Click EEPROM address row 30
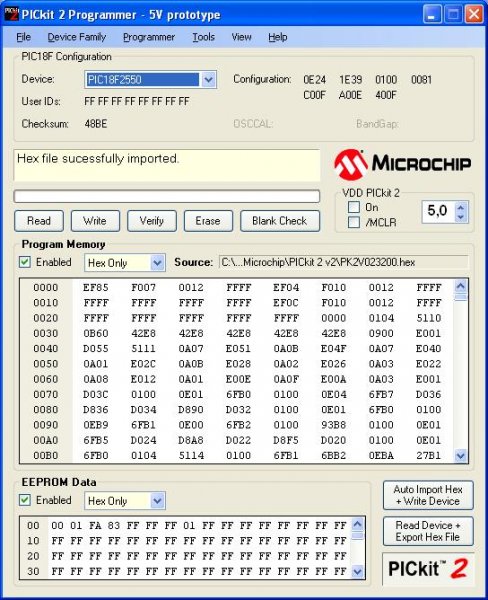Viewport: 488px width, 600px height. pos(33,572)
